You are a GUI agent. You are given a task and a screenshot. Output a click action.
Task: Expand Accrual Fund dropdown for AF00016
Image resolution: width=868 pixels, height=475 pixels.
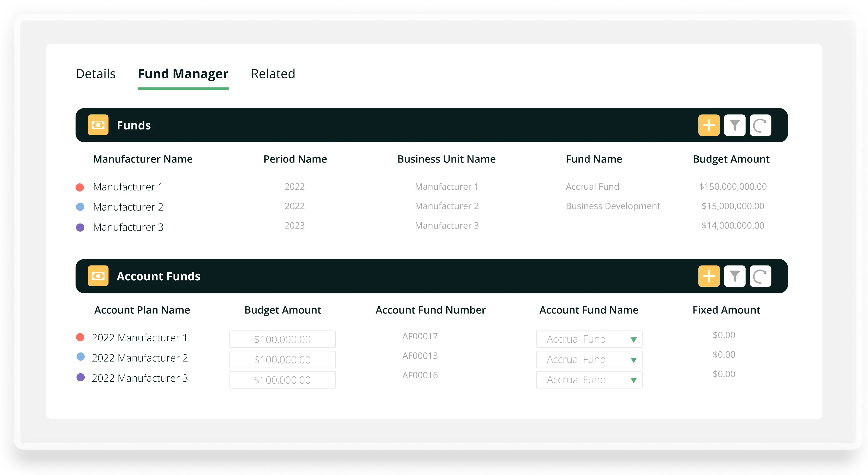[633, 380]
